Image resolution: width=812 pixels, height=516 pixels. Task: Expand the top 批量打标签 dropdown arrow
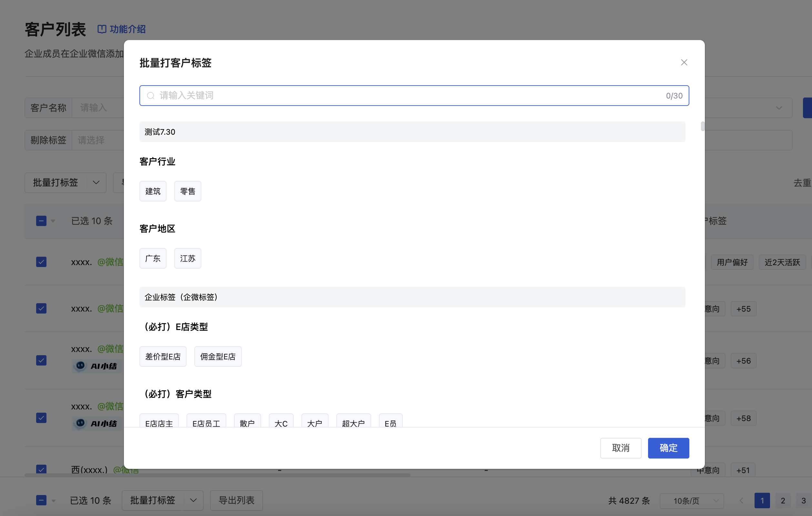tap(96, 182)
